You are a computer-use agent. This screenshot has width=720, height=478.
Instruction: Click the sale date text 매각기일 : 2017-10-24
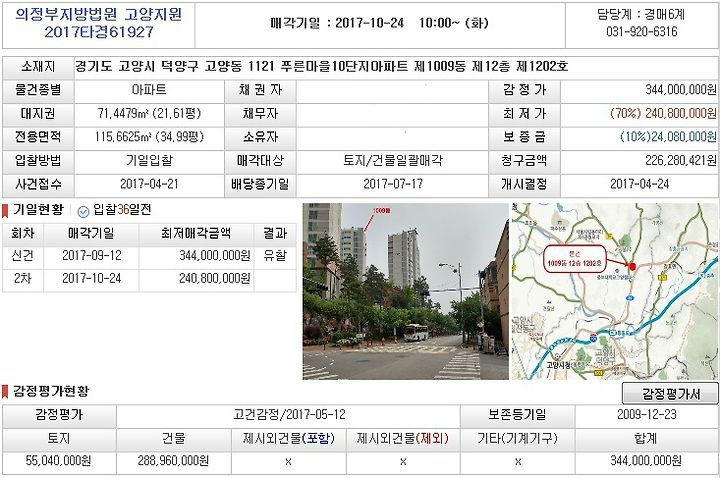click(338, 23)
